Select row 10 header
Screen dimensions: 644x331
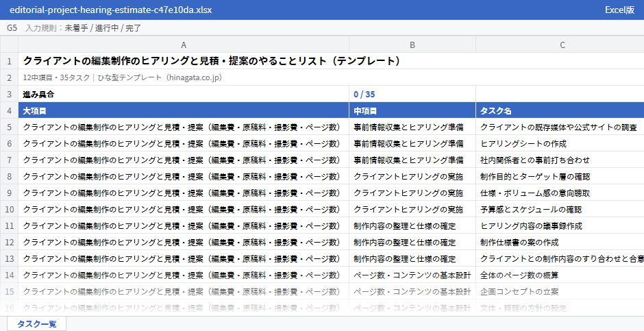point(9,209)
